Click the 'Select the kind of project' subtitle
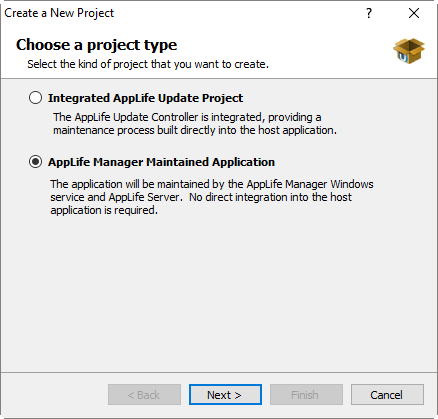The image size is (438, 419). tap(148, 64)
